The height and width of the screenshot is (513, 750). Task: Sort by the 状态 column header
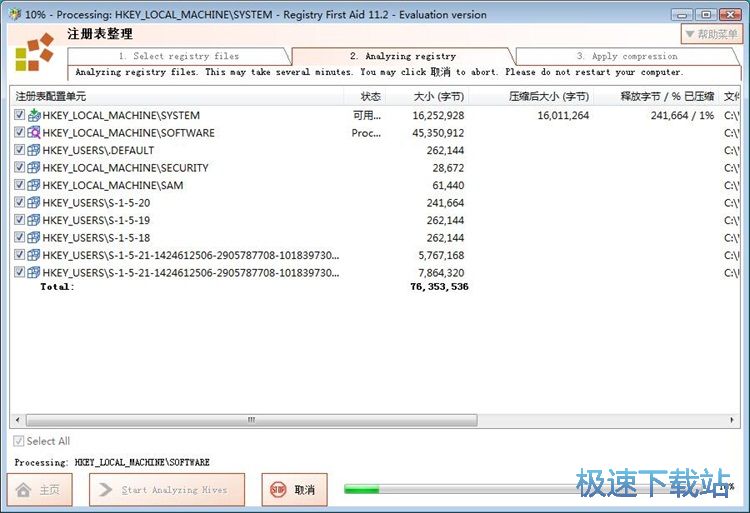point(364,97)
